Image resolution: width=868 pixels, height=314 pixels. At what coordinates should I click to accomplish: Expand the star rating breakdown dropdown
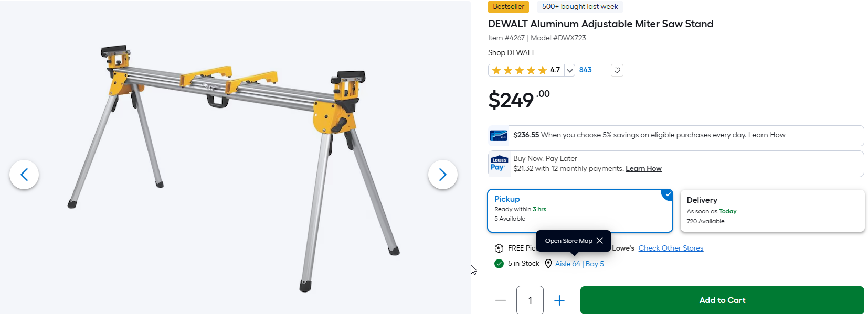pyautogui.click(x=570, y=70)
